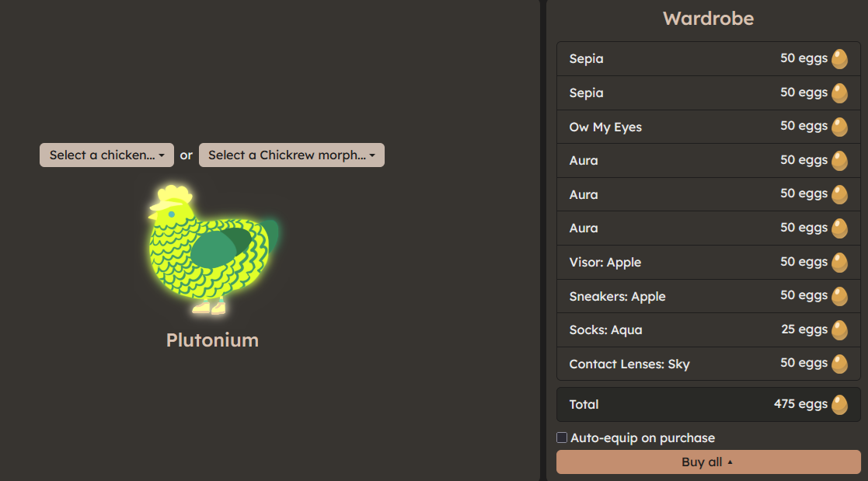Viewport: 868px width, 481px height.
Task: Click the egg icon next to Socks: Aqua
Action: [x=839, y=330]
